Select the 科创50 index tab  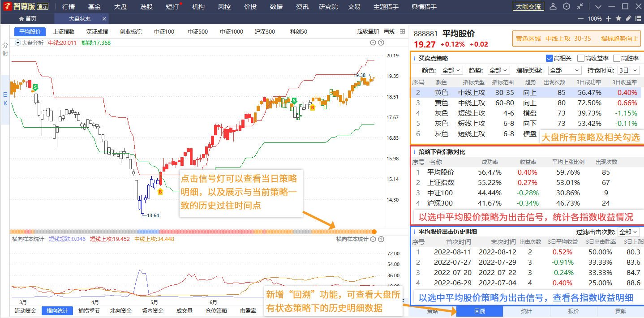click(x=299, y=32)
